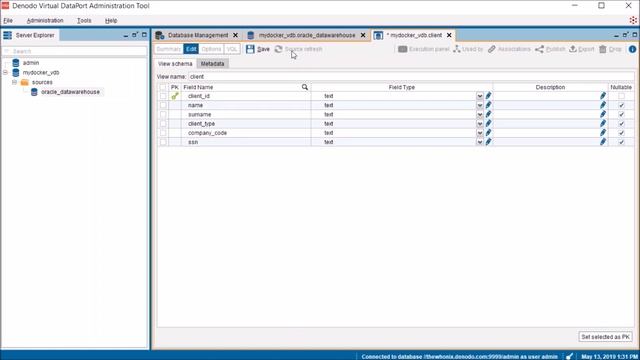Image resolution: width=640 pixels, height=360 pixels.
Task: Toggle Nullable for client_id
Action: pyautogui.click(x=621, y=96)
